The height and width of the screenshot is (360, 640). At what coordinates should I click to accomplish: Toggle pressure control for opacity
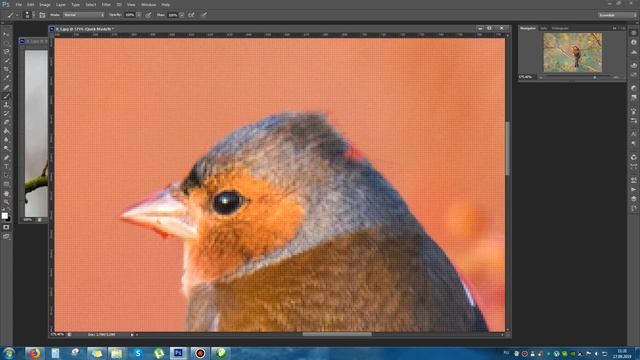(x=148, y=15)
